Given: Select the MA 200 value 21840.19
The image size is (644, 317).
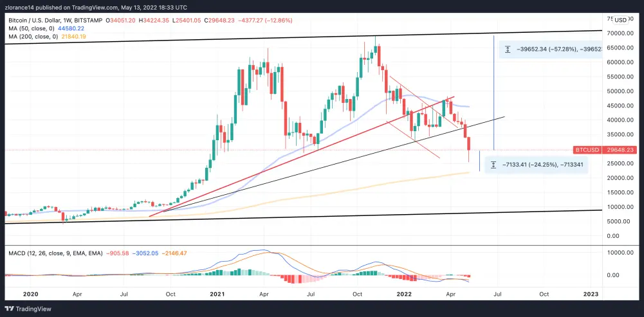Looking at the screenshot, I should click(72, 37).
